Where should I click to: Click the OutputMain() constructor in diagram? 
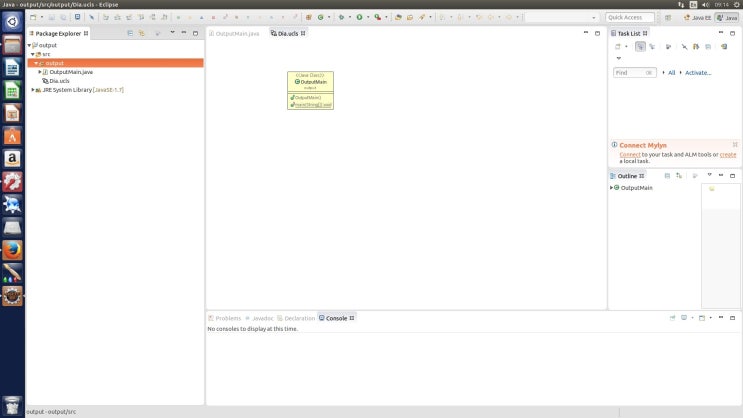tap(306, 98)
